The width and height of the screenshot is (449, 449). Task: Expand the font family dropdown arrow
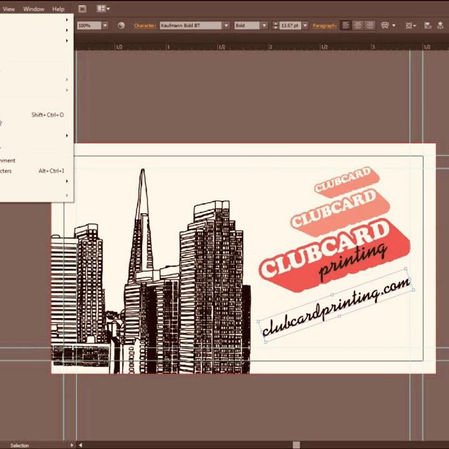click(x=226, y=26)
